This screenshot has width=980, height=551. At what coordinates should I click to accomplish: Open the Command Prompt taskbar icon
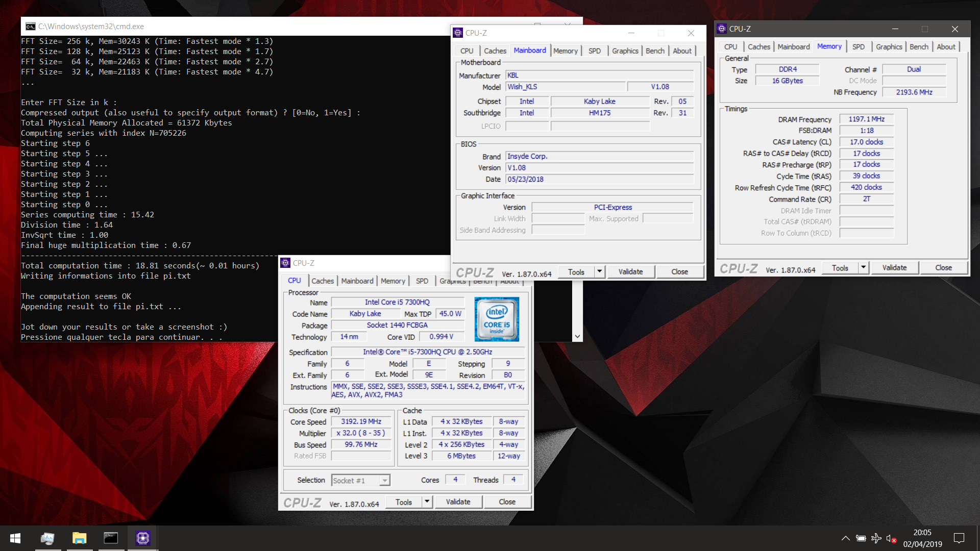111,538
